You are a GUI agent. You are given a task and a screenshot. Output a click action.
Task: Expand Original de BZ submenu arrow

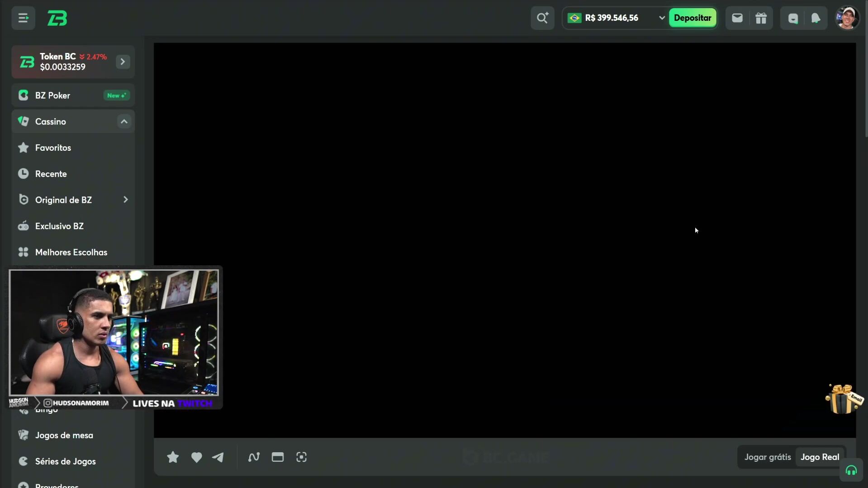pyautogui.click(x=125, y=200)
